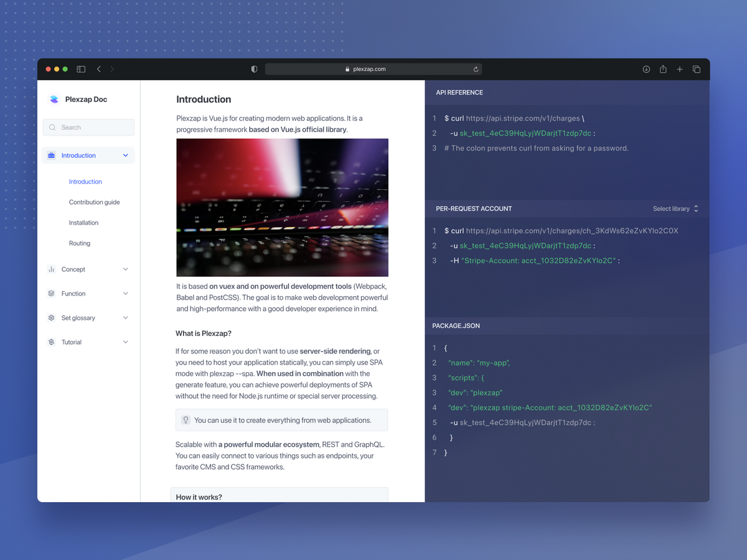This screenshot has width=747, height=560.
Task: Click 'server-side rendering' bold text
Action: 335,351
